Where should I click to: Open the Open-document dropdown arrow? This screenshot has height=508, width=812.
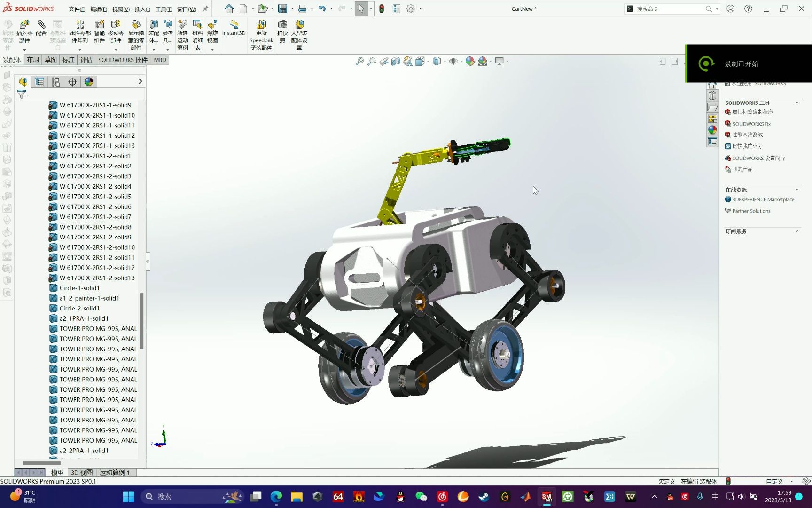pyautogui.click(x=273, y=8)
